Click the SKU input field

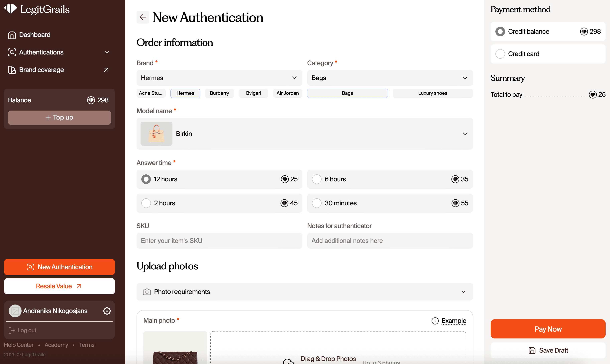point(219,241)
